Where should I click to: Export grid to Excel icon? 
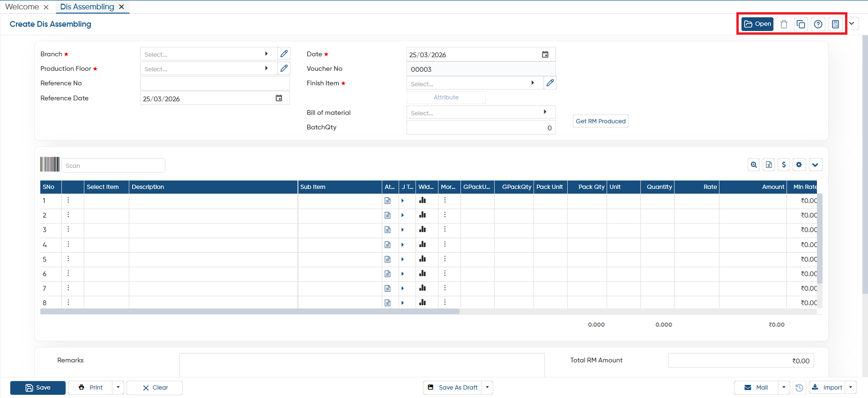click(x=769, y=165)
